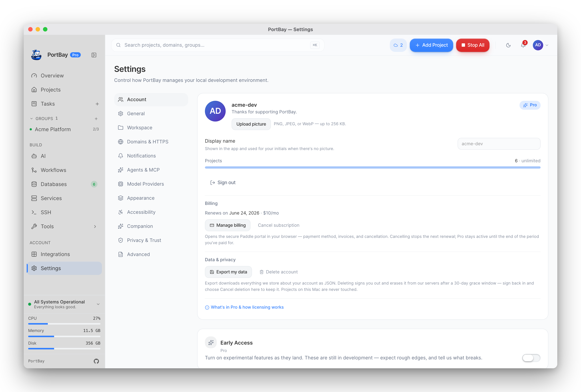Add a new group with plus icon

point(96,119)
